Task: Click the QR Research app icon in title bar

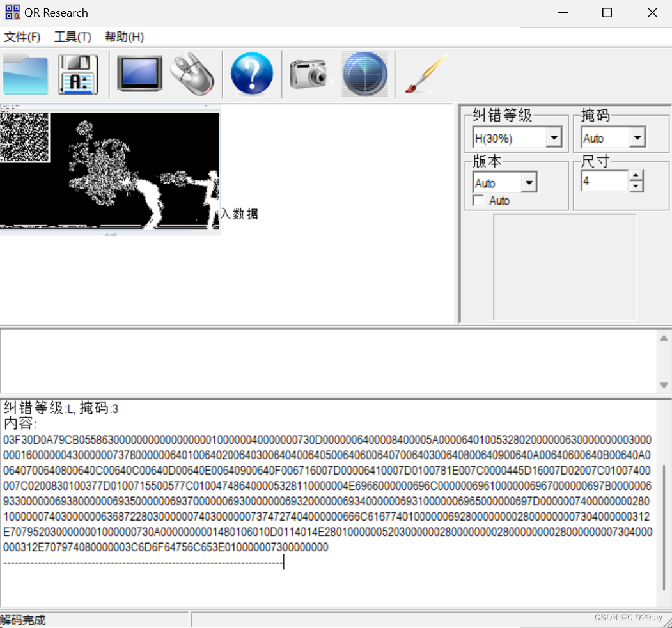Action: pyautogui.click(x=12, y=12)
